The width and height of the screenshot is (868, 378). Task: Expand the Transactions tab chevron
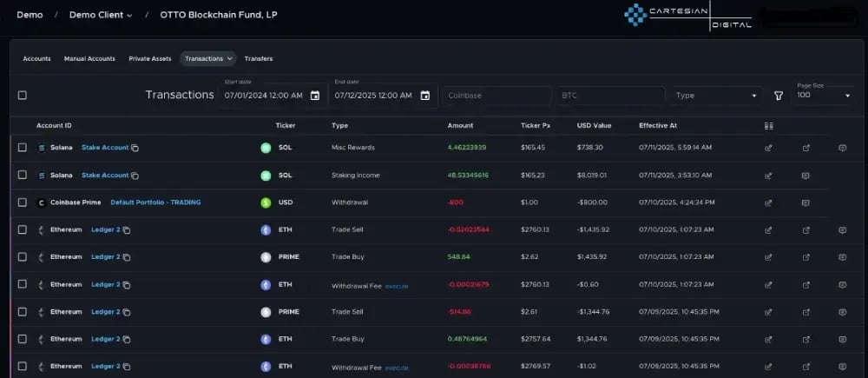(230, 59)
